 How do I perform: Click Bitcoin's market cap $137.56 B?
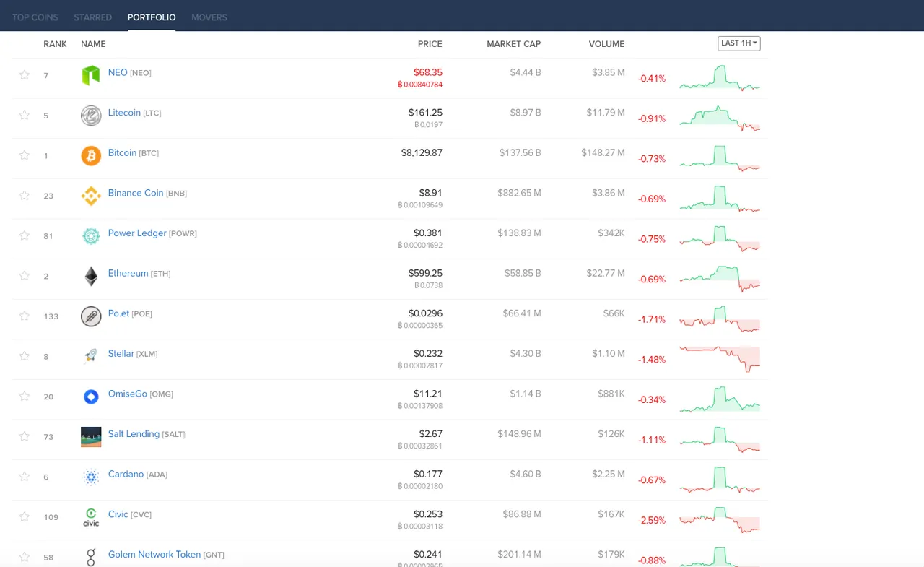pos(520,153)
